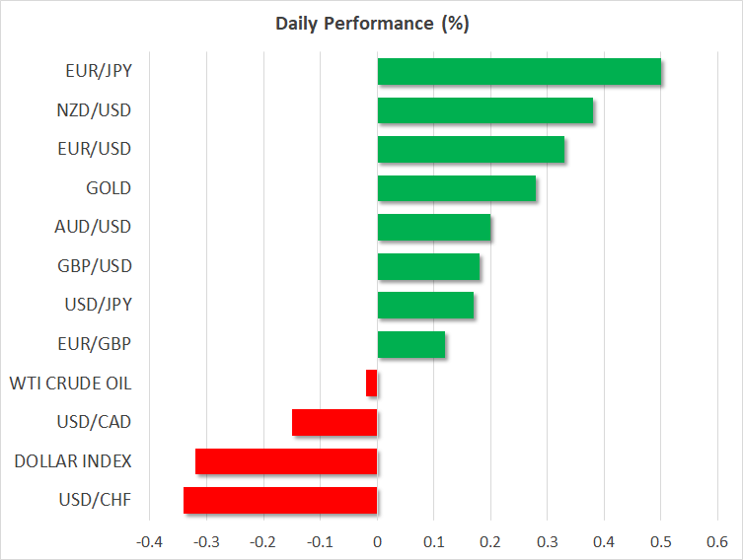Screen dimensions: 743x560
Task: Click the Daily Performance (%) chart title
Action: point(371,24)
